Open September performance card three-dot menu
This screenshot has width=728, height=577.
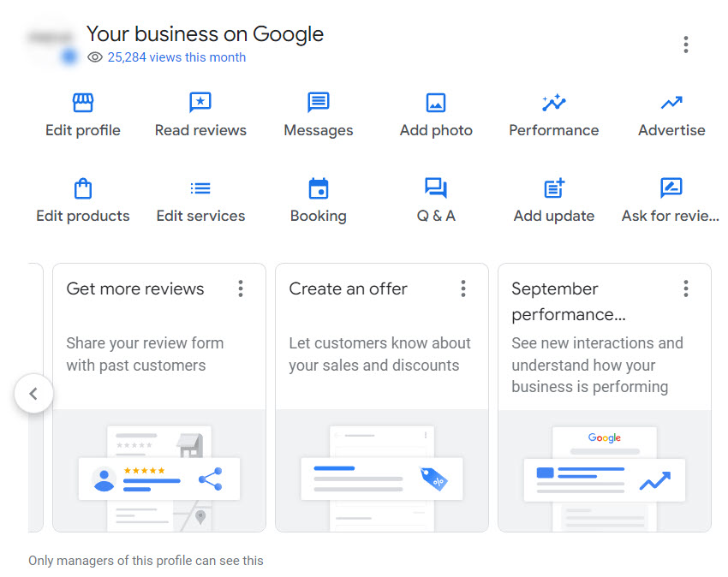coord(686,288)
